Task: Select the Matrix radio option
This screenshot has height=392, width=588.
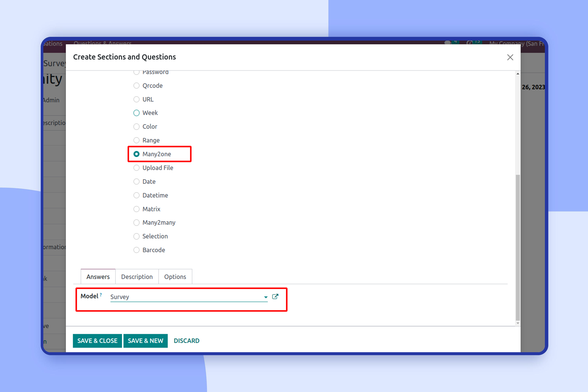Action: click(136, 209)
